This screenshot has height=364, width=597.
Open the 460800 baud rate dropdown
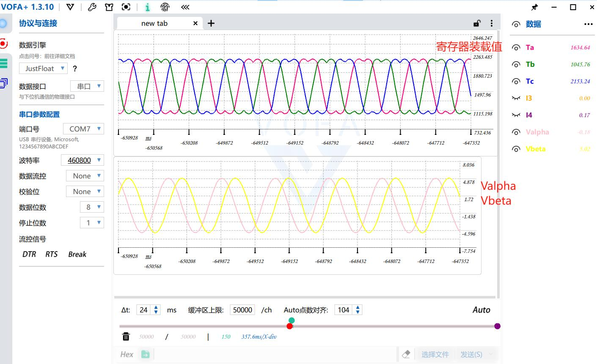tap(83, 160)
